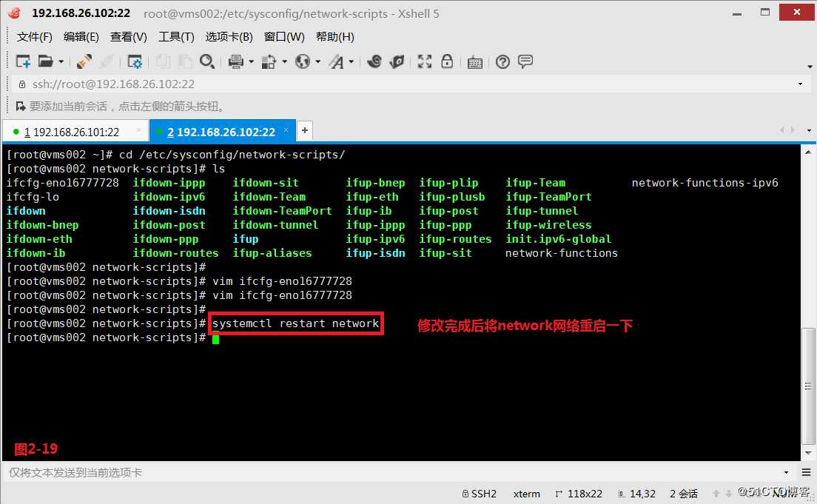The height and width of the screenshot is (504, 817).
Task: Click the xterm status bar entry
Action: (526, 494)
